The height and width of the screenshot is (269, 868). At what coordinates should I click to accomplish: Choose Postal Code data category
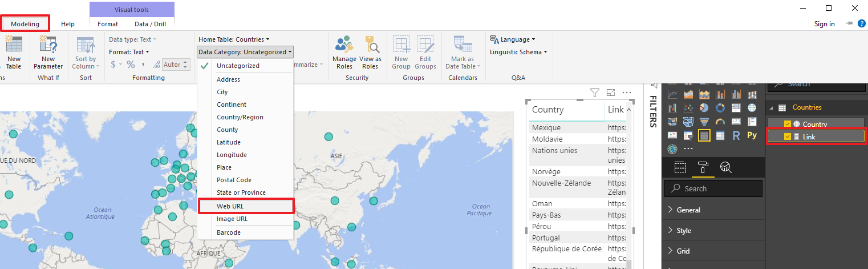245,180
